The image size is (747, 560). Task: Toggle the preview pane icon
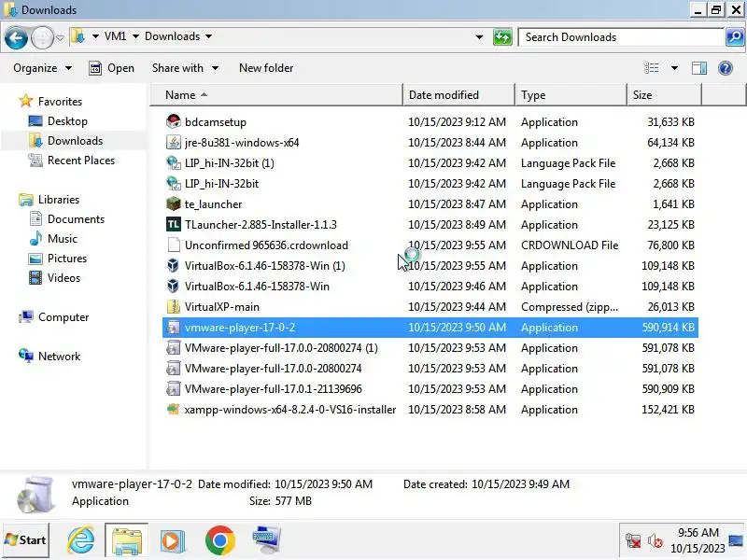pyautogui.click(x=698, y=68)
